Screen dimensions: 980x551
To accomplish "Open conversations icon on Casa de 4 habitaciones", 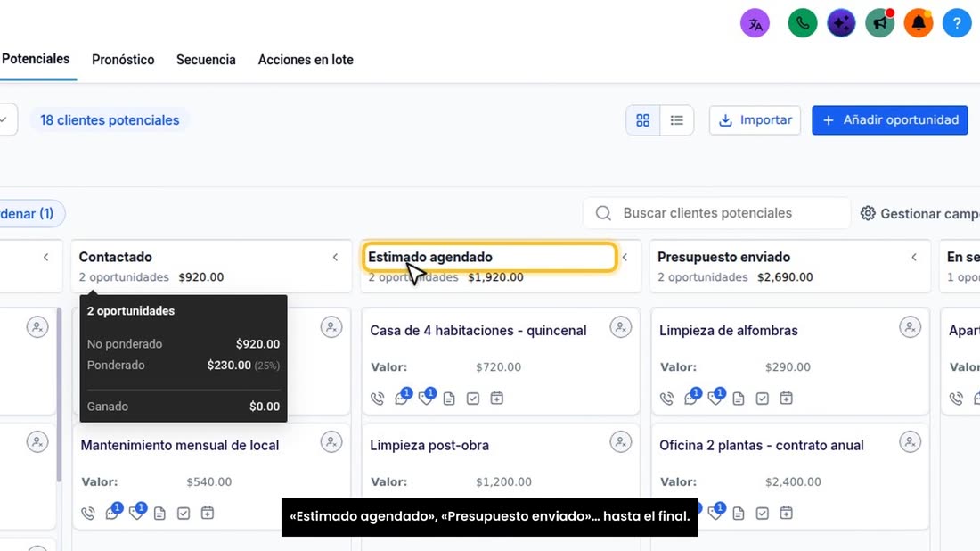I will click(x=402, y=398).
